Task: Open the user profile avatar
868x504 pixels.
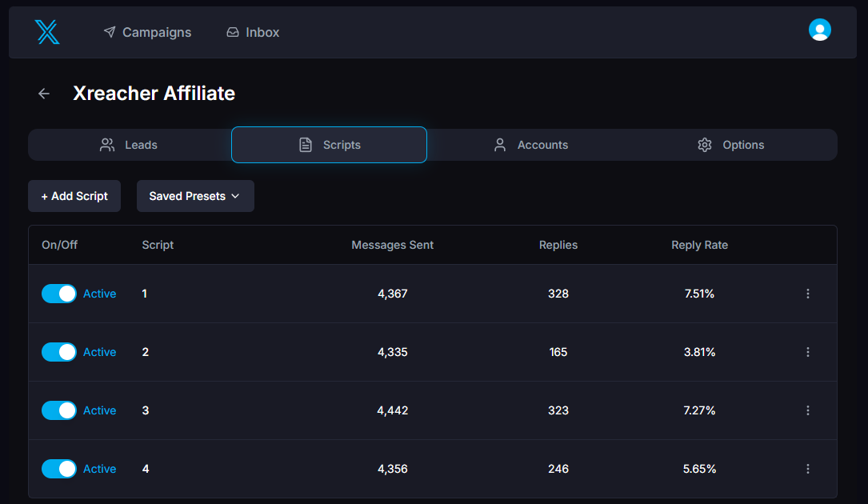Action: coord(819,30)
